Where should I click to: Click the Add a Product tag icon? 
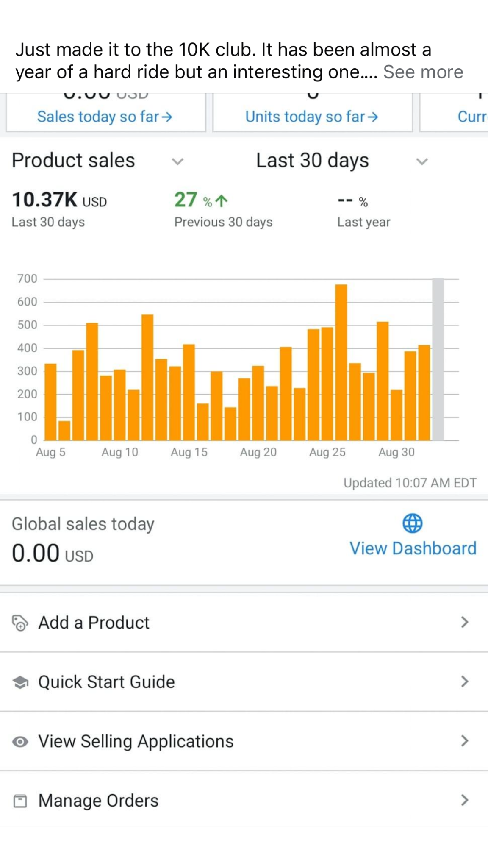pyautogui.click(x=19, y=623)
